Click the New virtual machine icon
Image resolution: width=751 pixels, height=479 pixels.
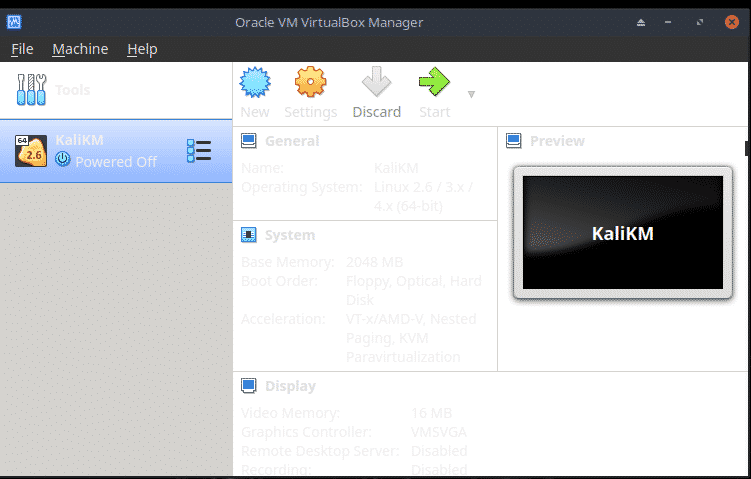(255, 82)
